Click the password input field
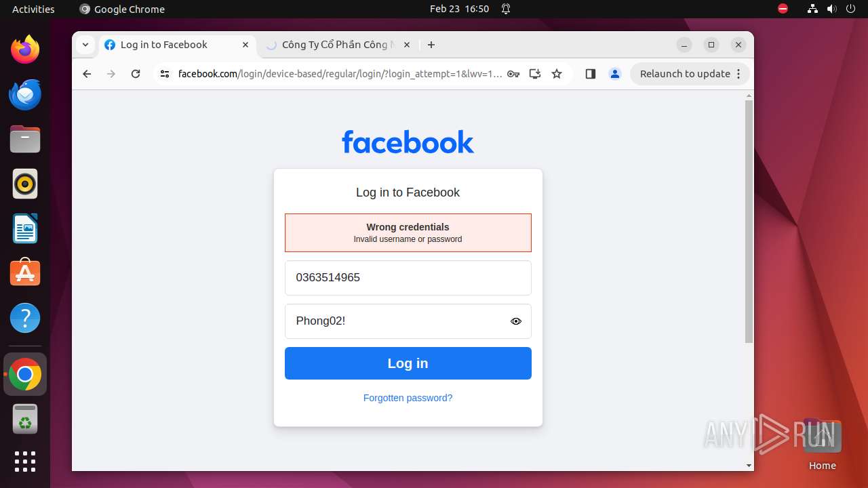Viewport: 868px width, 488px height. point(408,321)
